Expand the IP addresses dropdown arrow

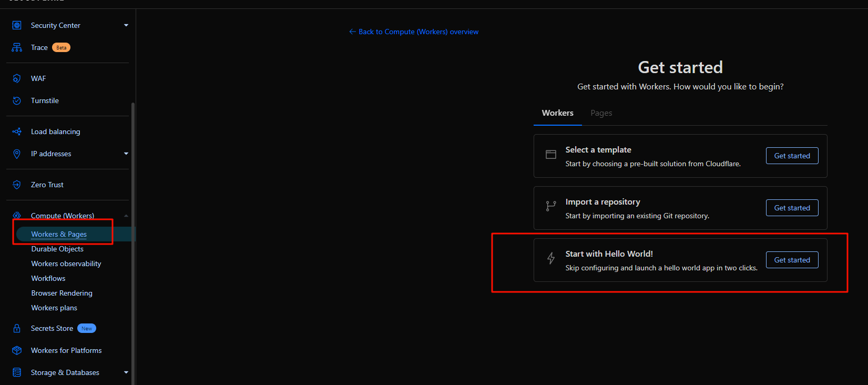[126, 154]
